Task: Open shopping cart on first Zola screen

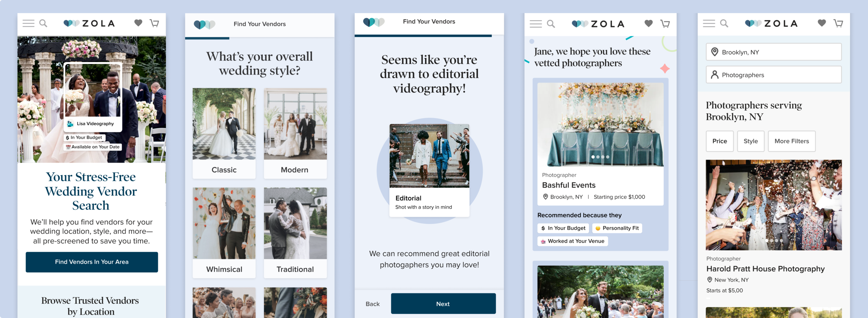Action: point(155,23)
